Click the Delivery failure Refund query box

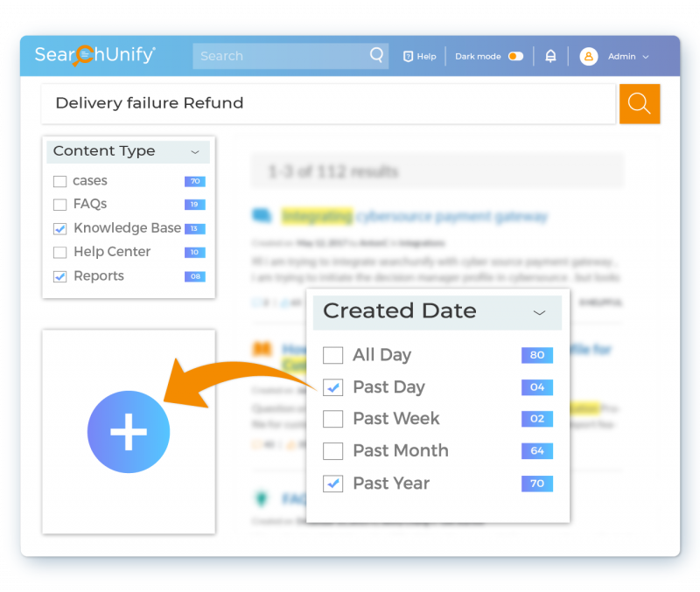pos(329,103)
